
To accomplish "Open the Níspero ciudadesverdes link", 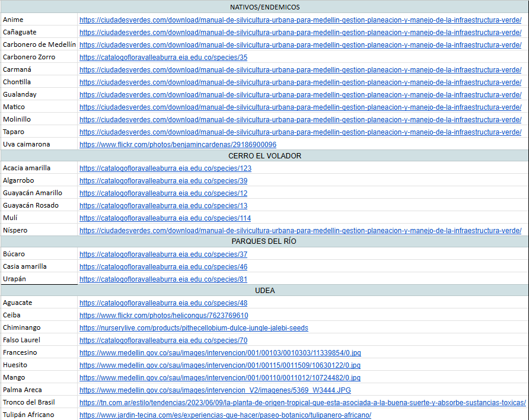I will point(300,230).
